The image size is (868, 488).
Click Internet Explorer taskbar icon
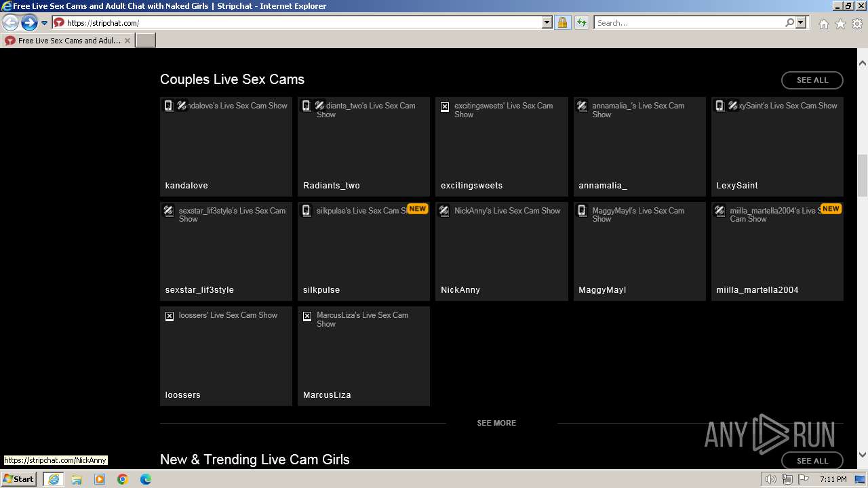tap(54, 479)
